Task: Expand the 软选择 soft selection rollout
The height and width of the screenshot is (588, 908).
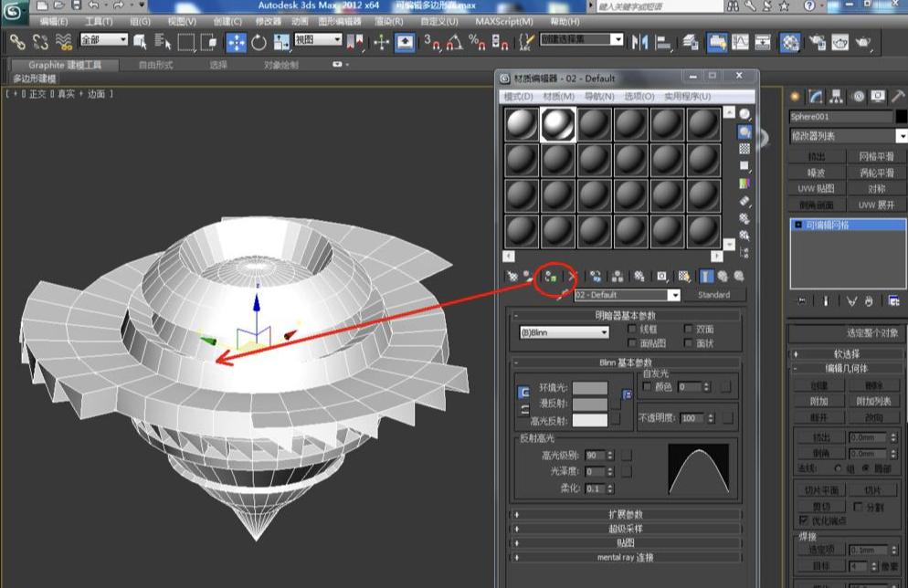Action: click(x=846, y=353)
